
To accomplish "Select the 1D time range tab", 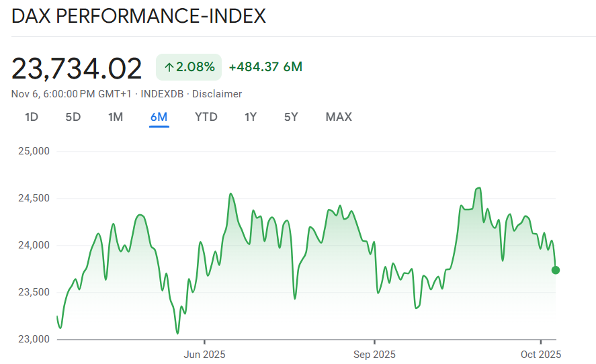I will 32,117.
